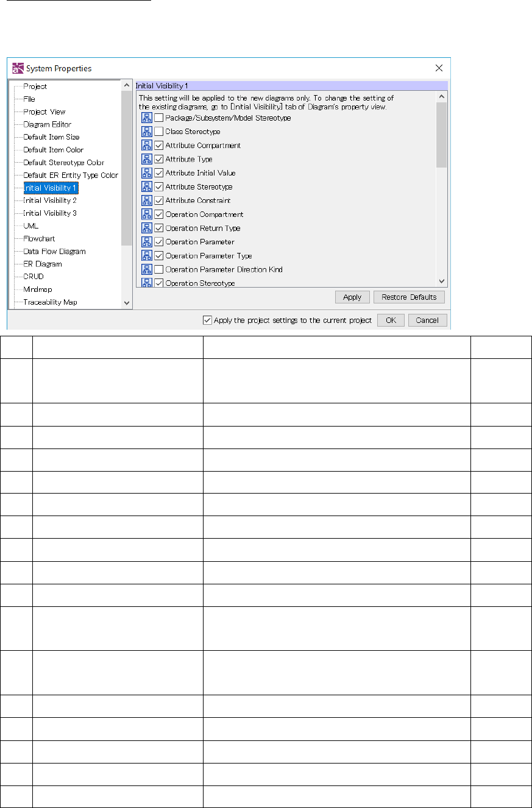Click options panel scroll-down arrow
532x808 pixels.
[442, 280]
